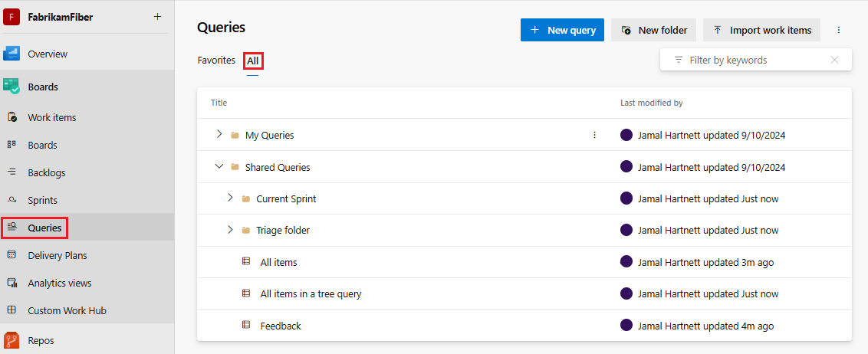Expand the Triage folder chevron
Screen dimensions: 868x354
tap(230, 229)
